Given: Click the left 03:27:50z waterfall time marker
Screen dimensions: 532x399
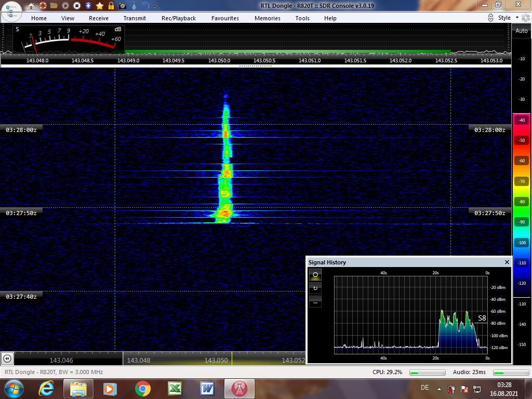Looking at the screenshot, I should pyautogui.click(x=21, y=213).
